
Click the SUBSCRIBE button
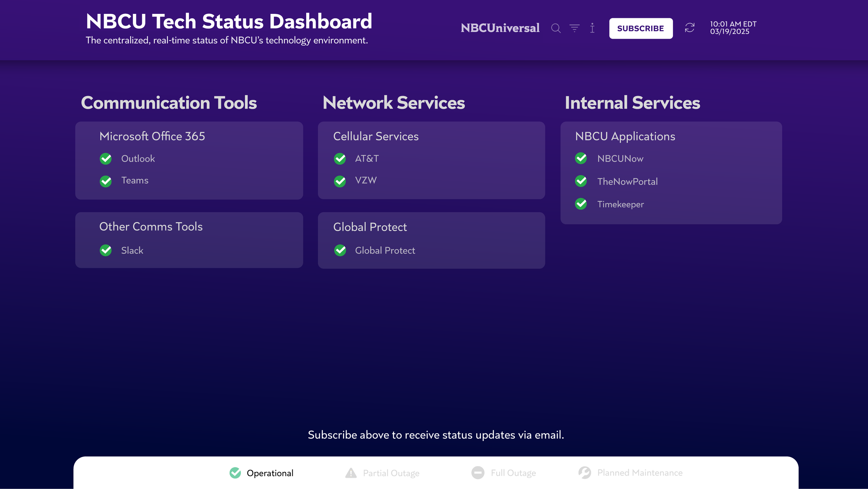641,28
